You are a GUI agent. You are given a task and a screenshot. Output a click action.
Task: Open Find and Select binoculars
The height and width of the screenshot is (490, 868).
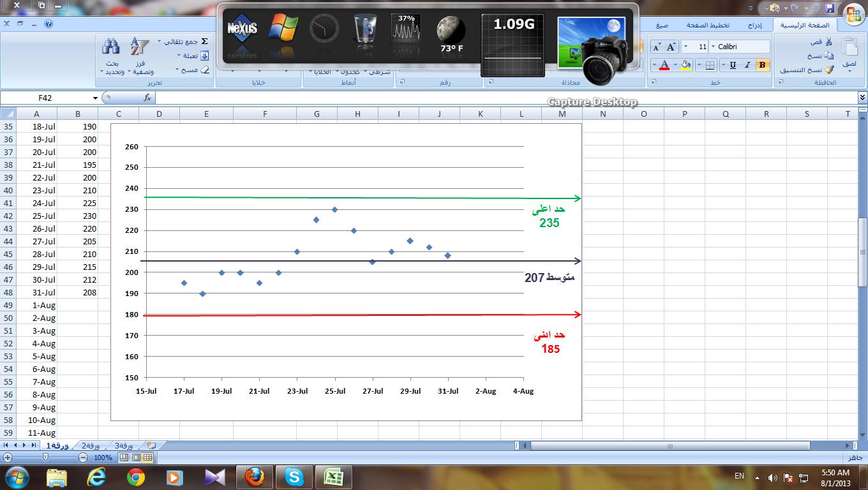point(112,47)
